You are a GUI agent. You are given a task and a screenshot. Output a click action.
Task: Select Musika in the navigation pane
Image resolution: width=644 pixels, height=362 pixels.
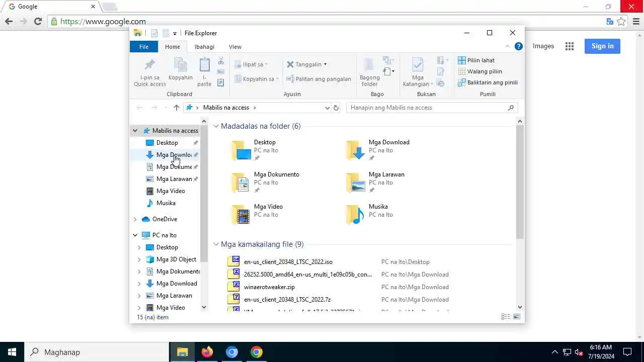166,203
